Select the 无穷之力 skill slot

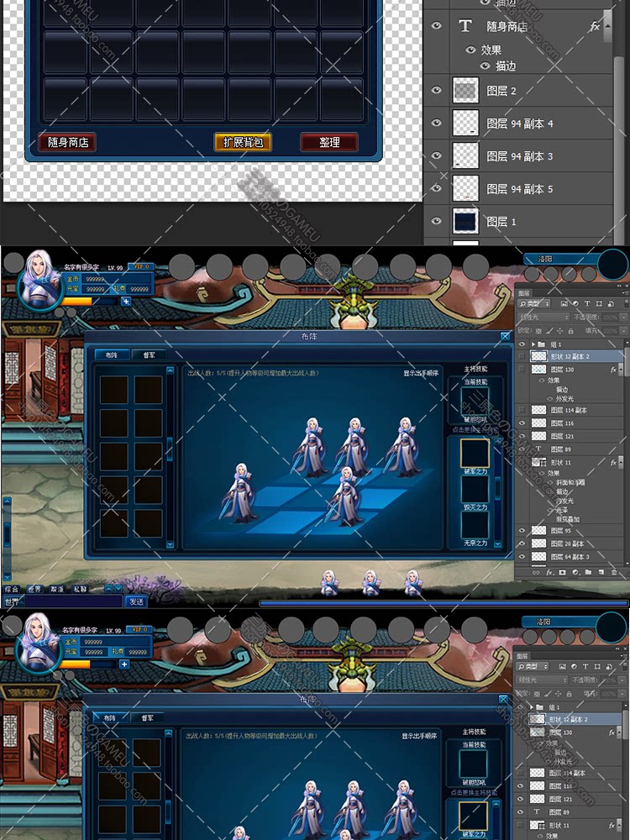pyautogui.click(x=475, y=525)
